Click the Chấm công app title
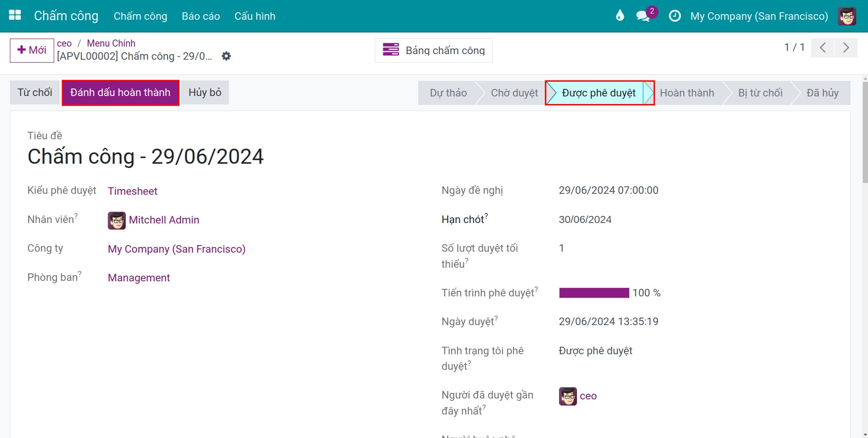Viewport: 868px width, 438px height. pos(66,16)
